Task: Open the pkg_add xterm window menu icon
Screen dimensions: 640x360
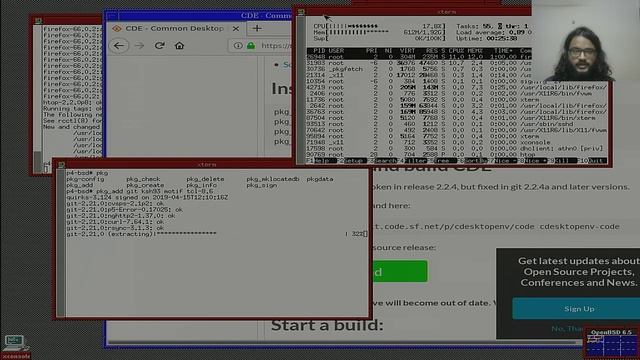Action: 61,164
